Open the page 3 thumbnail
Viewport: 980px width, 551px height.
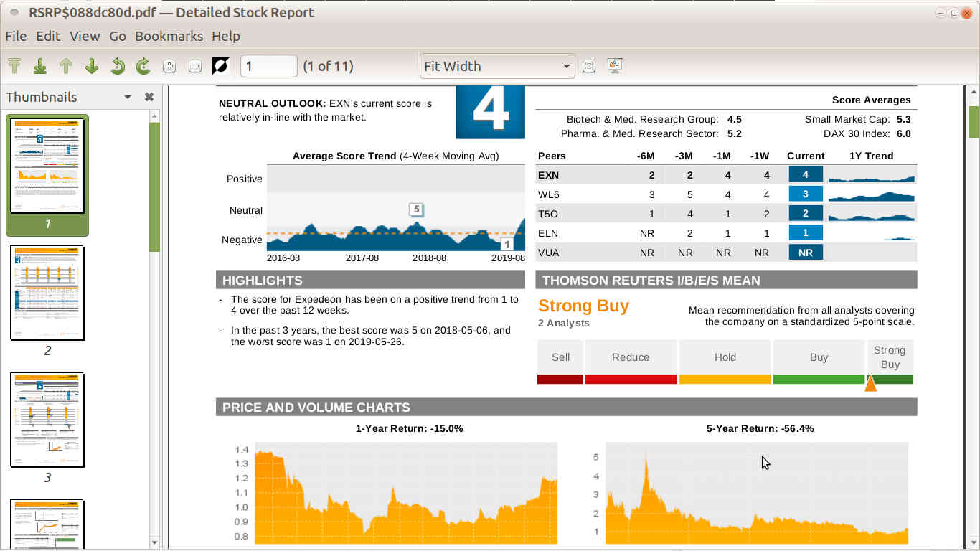47,420
